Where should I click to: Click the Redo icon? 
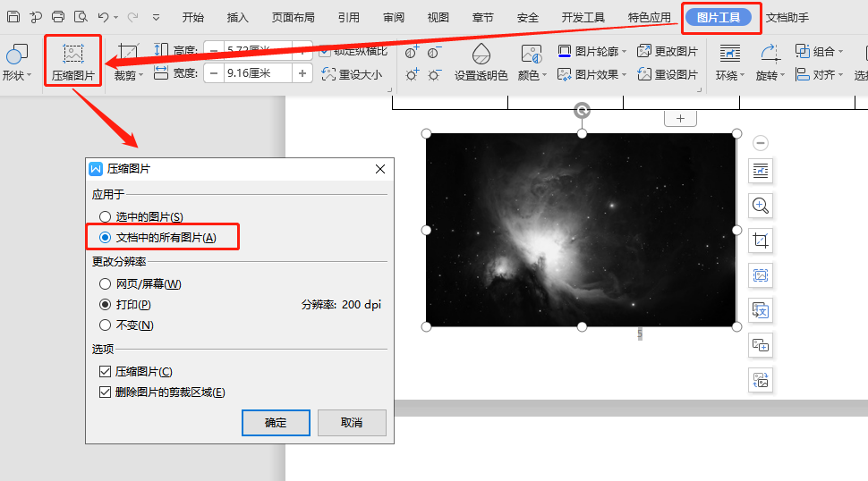tap(132, 17)
